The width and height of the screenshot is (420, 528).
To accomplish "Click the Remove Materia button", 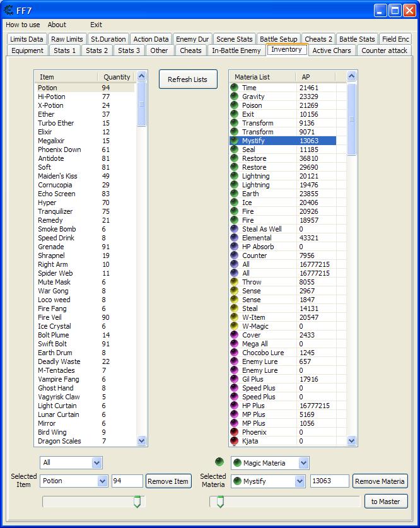I will click(380, 481).
